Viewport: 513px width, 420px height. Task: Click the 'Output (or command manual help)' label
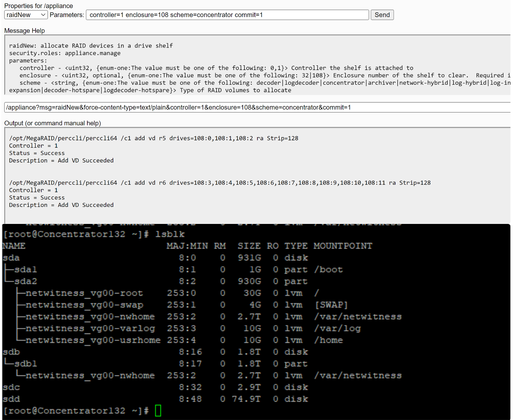[x=52, y=123]
